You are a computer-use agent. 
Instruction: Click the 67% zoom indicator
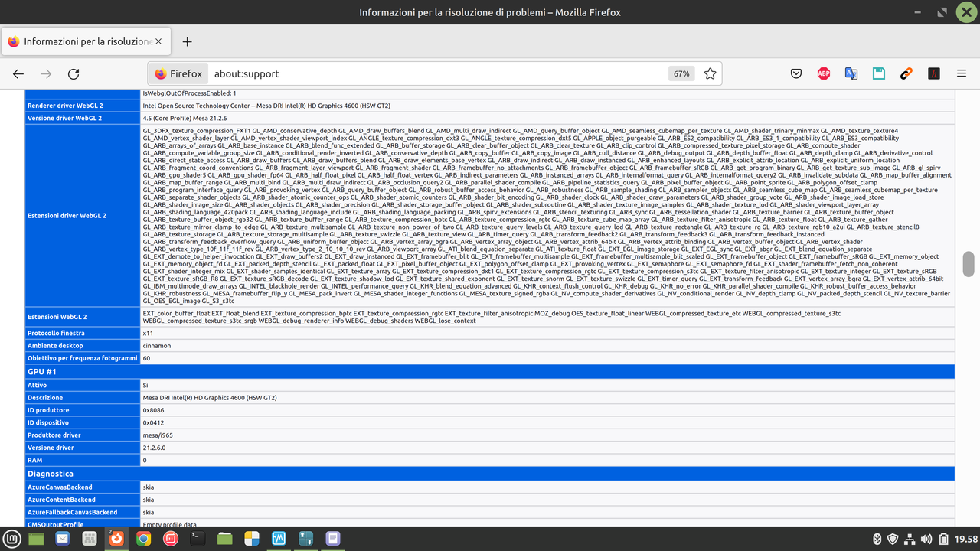point(681,73)
